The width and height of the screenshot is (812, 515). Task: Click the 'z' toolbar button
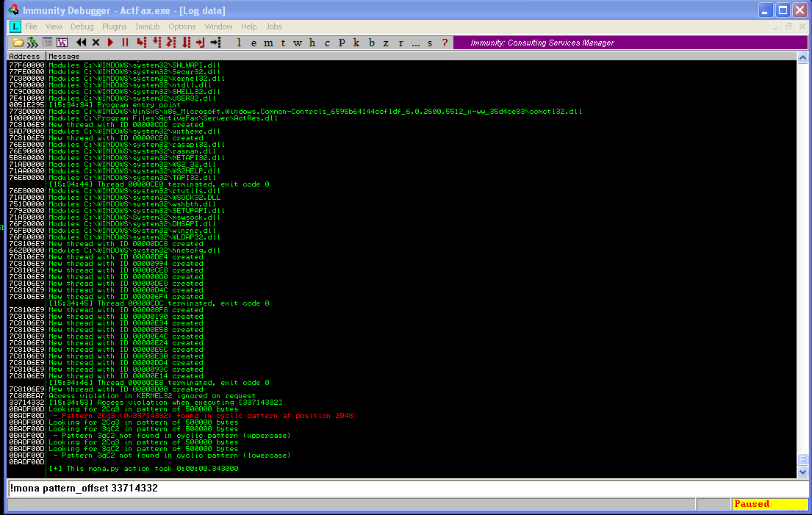click(386, 43)
